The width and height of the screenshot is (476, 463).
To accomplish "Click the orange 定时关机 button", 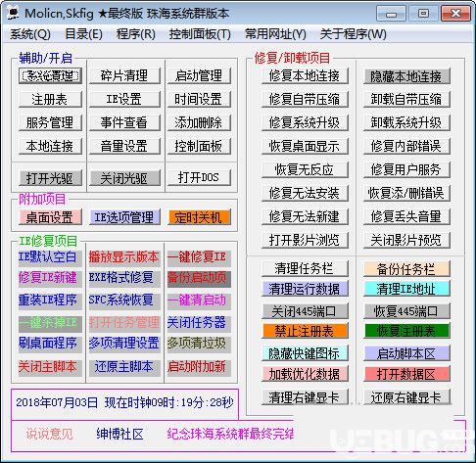I will pyautogui.click(x=199, y=217).
